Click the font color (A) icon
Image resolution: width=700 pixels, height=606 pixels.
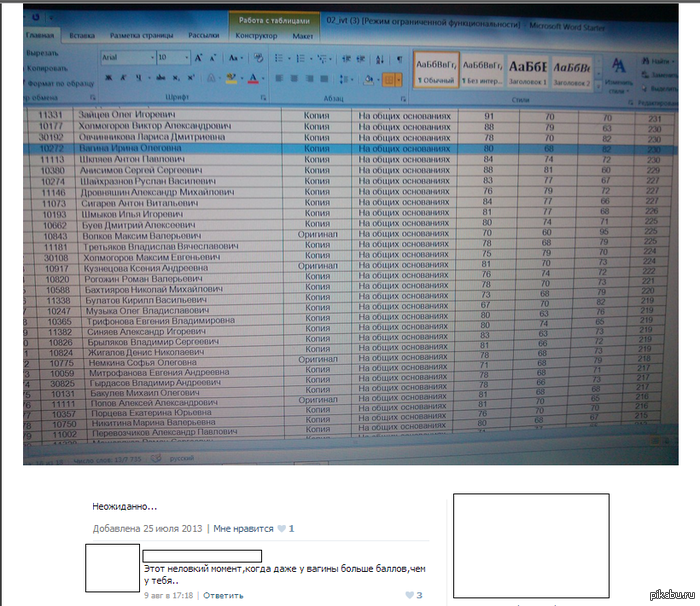click(x=254, y=78)
